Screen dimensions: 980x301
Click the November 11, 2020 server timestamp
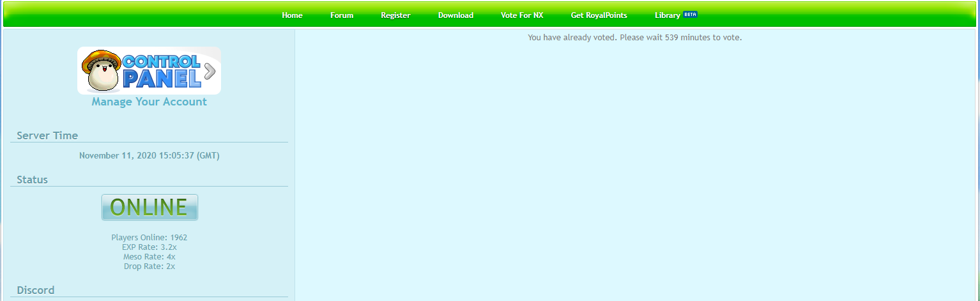click(149, 155)
